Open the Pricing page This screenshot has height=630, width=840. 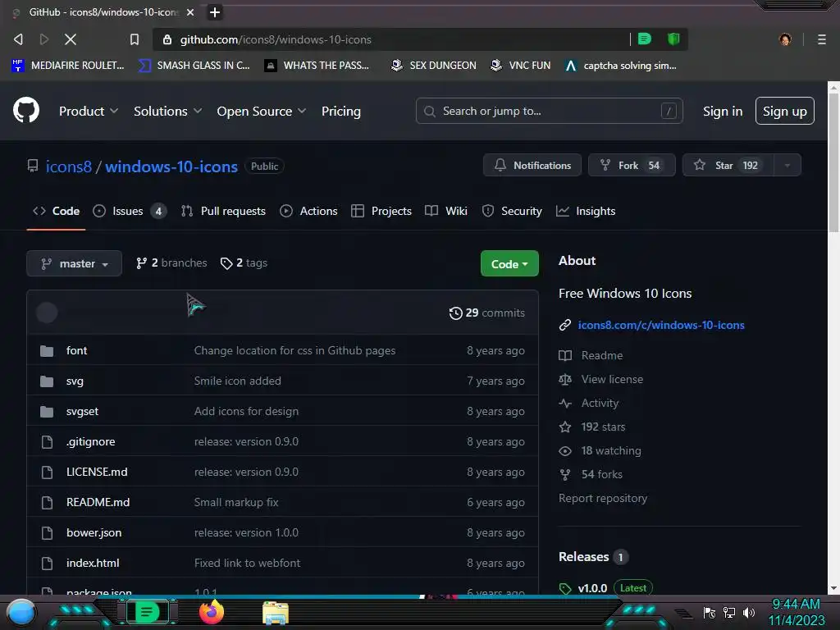(x=340, y=111)
